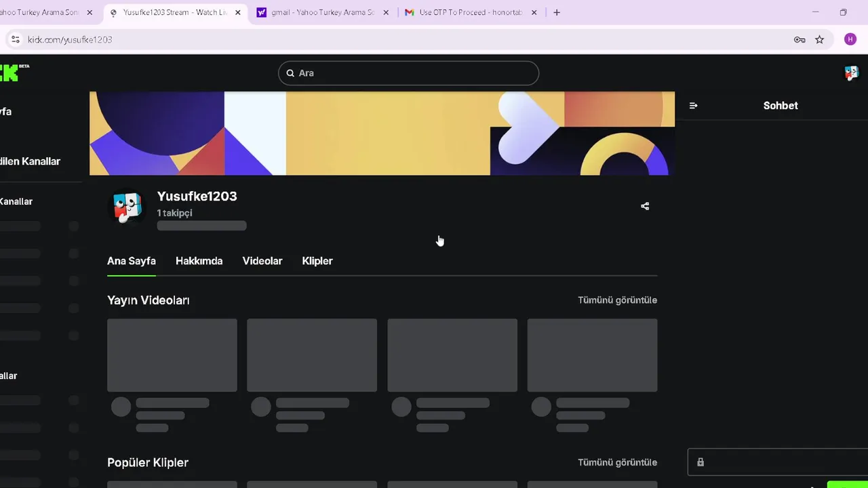Click fourth Yayın Videoları placeholder thumbnail
Image resolution: width=868 pixels, height=488 pixels.
pyautogui.click(x=592, y=355)
